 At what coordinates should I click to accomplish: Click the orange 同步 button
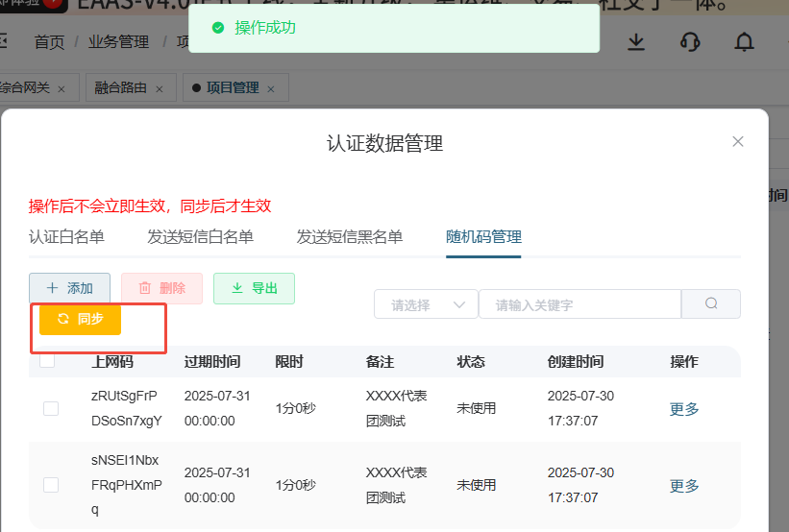click(x=80, y=319)
